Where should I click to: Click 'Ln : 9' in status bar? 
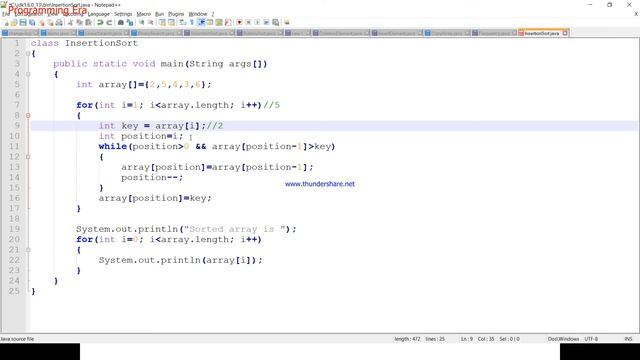tap(466, 339)
